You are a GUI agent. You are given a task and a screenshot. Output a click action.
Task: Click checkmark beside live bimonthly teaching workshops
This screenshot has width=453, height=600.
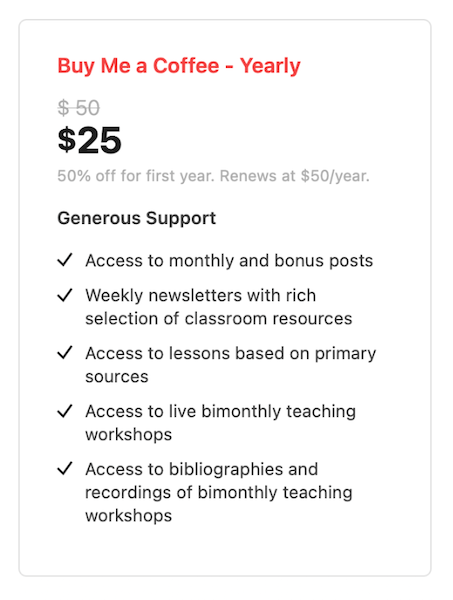pyautogui.click(x=65, y=411)
